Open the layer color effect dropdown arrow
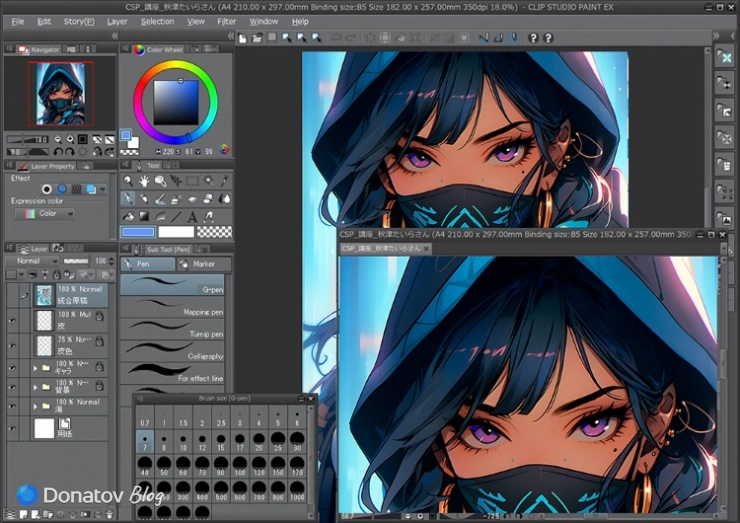Screen dimensions: 740x523 (102, 189)
